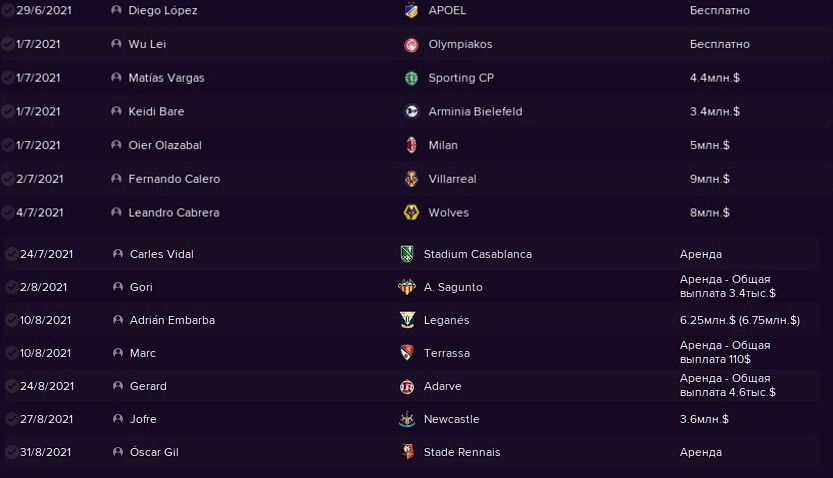
Task: Click player silhouette icon beside Diego López
Action: click(x=117, y=10)
